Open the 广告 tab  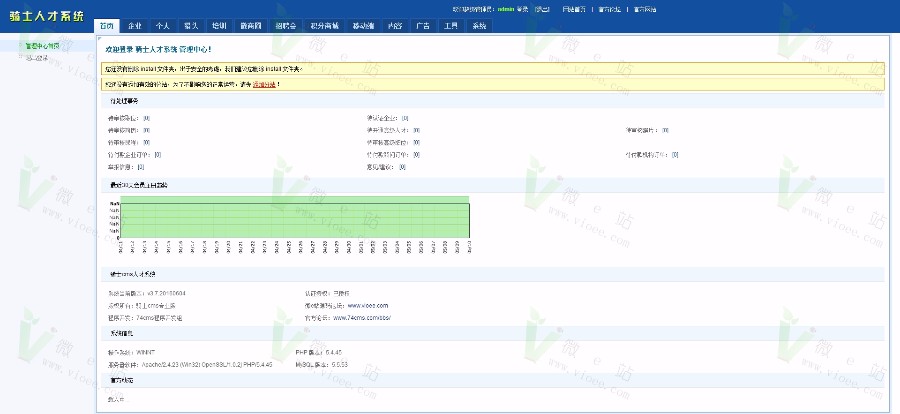423,26
